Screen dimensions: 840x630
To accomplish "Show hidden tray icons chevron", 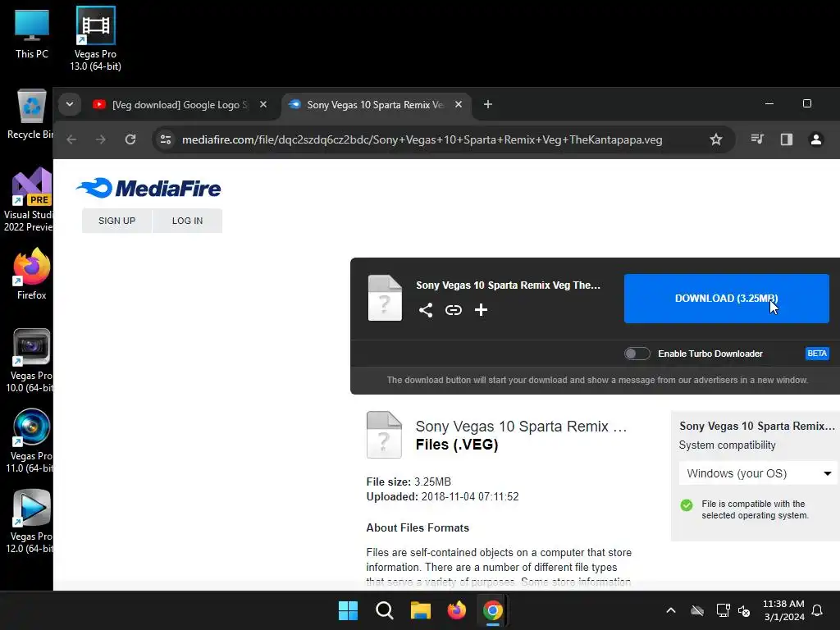I will (x=671, y=610).
